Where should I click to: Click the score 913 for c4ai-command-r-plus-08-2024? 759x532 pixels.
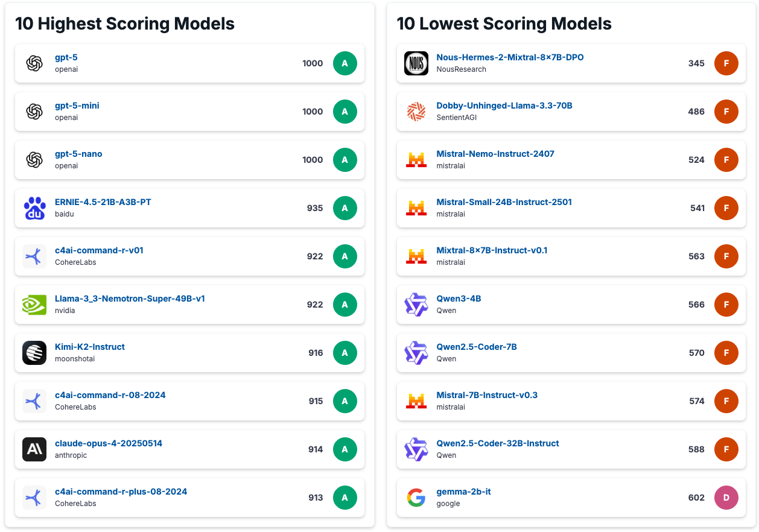(316, 498)
